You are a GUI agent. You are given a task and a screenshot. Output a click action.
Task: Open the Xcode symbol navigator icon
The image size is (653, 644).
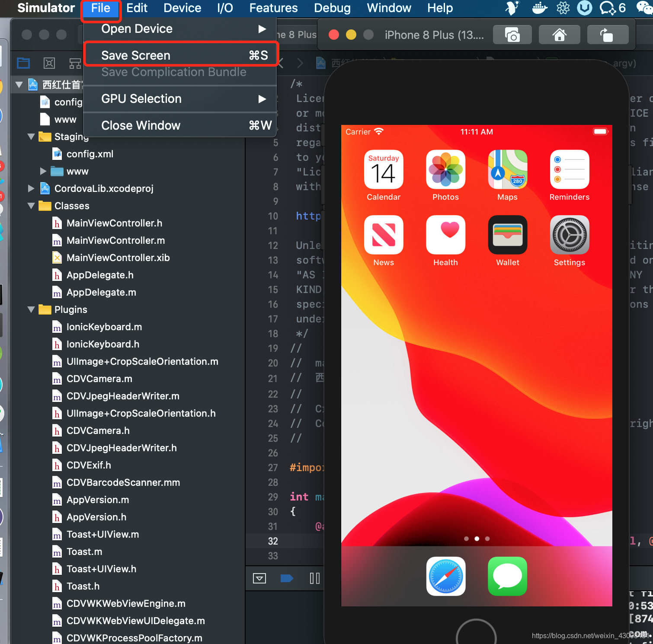75,64
